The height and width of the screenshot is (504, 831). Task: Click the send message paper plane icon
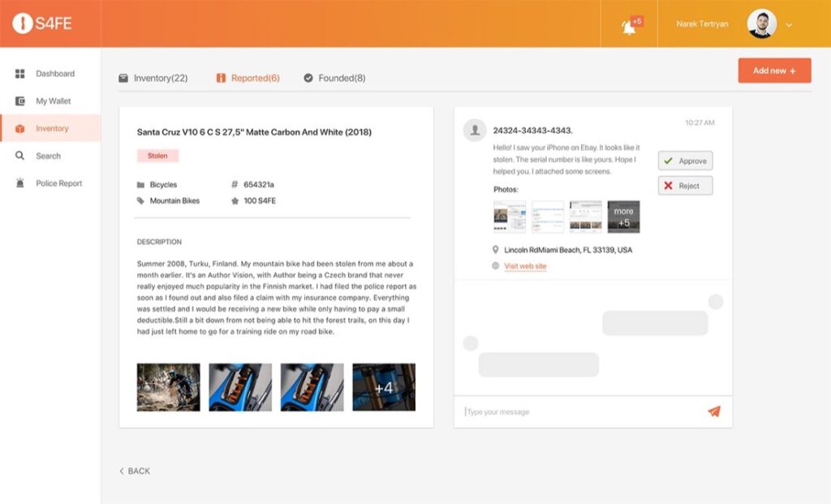click(714, 411)
